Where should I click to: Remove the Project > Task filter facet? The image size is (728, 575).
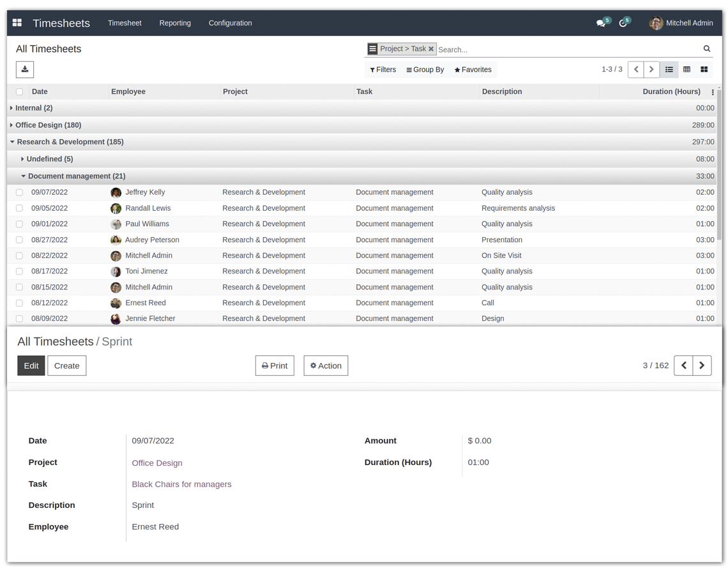(x=431, y=49)
